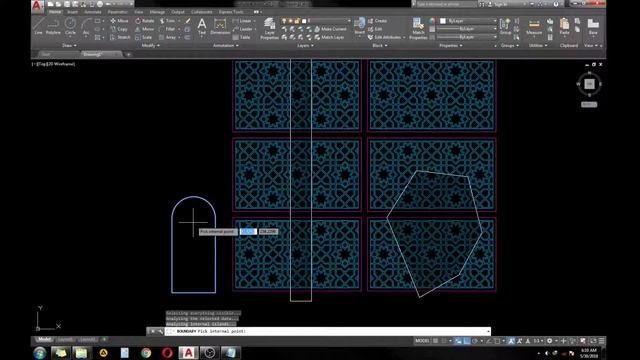Screen dimensions: 640x360
Task: Toggle MODEL space in status bar
Action: pos(422,341)
